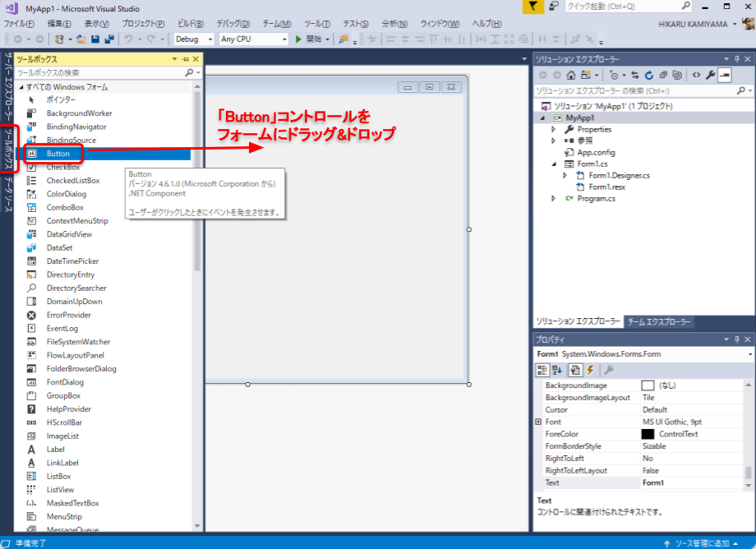Screen dimensions: 756x549
Task: Click the Visual Studio logo icon
Action: click(11, 8)
